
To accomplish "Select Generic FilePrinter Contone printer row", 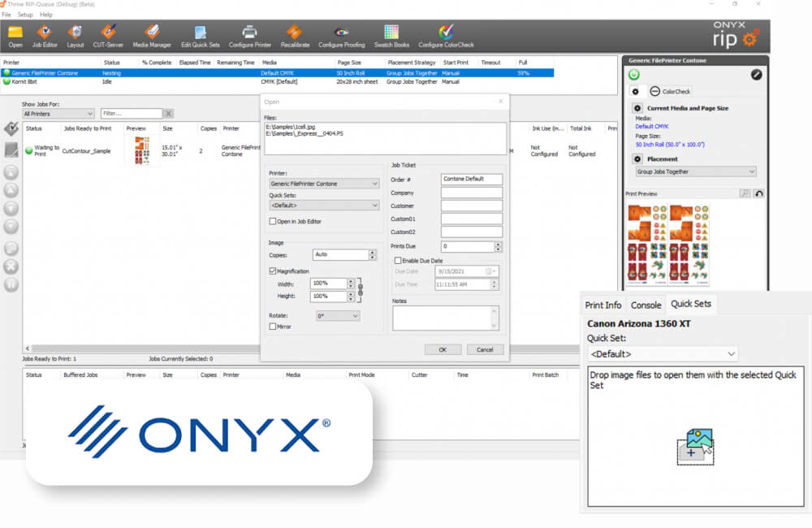I will [x=277, y=73].
